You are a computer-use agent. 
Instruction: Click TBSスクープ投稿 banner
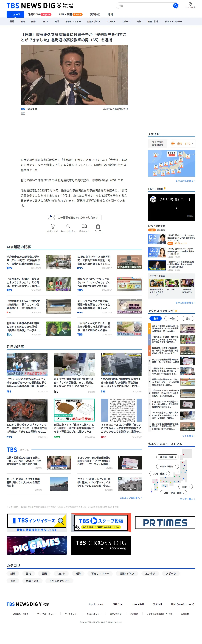(x=101, y=522)
